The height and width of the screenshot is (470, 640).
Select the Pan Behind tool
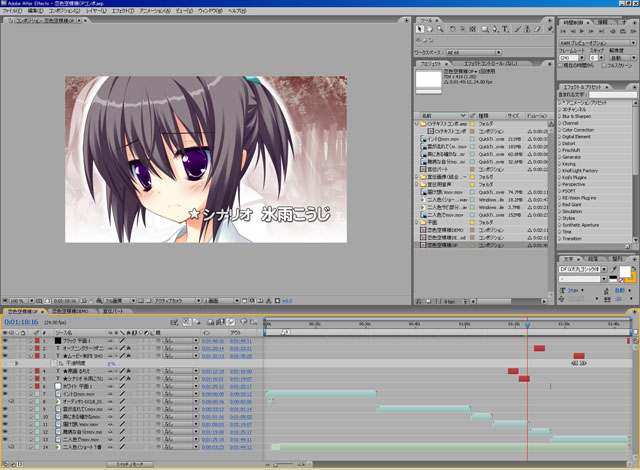[473, 29]
